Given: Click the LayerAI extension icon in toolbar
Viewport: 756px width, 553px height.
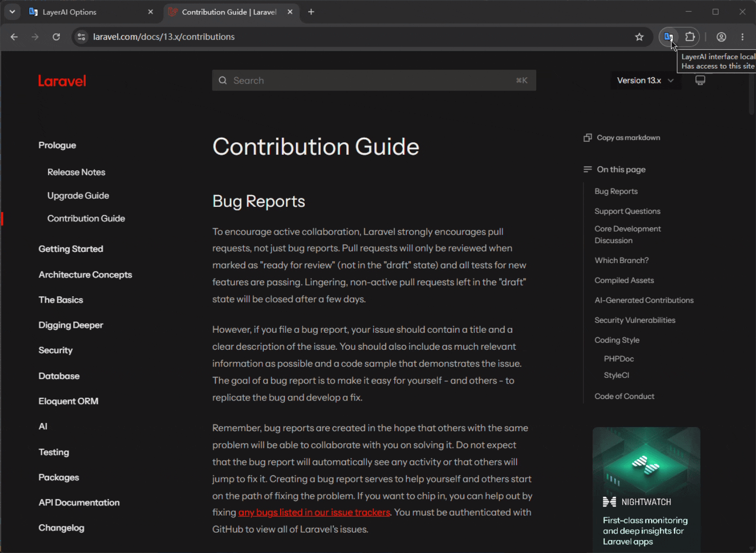Looking at the screenshot, I should 668,37.
